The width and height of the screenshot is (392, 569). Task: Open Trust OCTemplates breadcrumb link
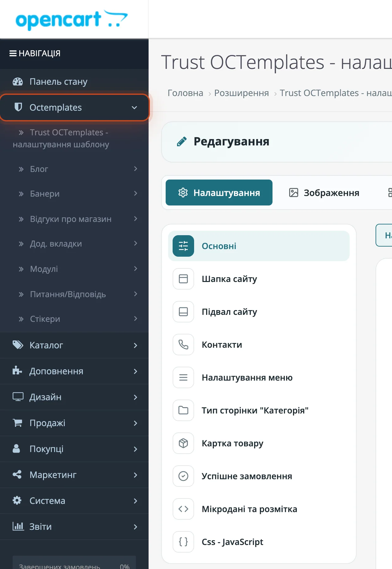[x=336, y=93]
